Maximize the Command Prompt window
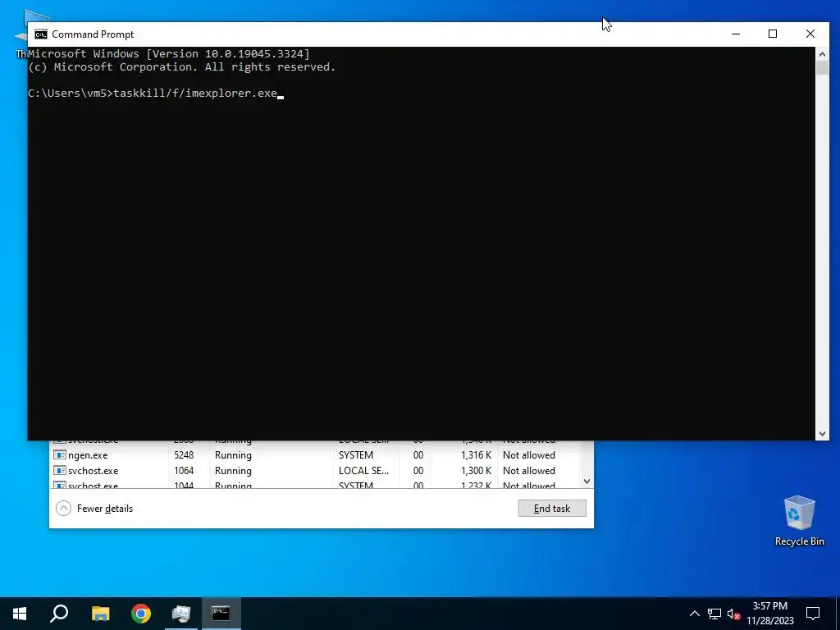This screenshot has width=840, height=630. click(x=773, y=34)
